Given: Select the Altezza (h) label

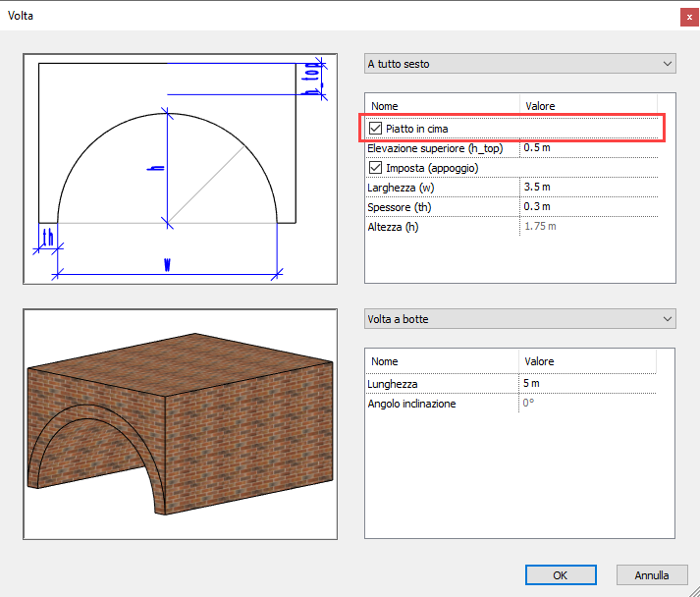Looking at the screenshot, I should [x=393, y=227].
